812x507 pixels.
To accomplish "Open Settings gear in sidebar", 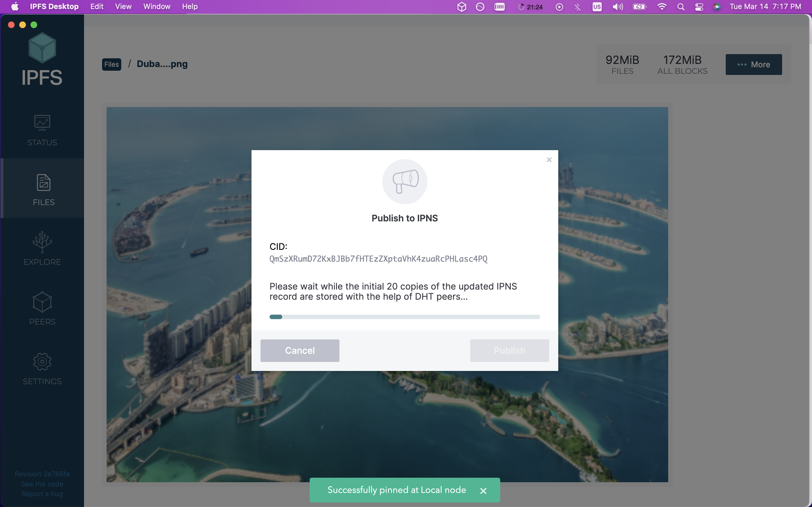I will tap(42, 361).
